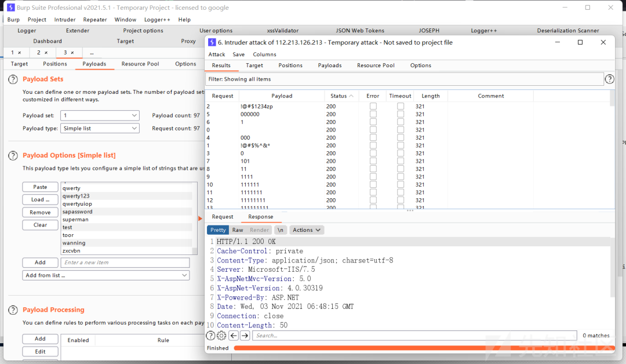
Task: Toggle Timeout checkbox for payload !@#$1234zp
Action: tap(401, 106)
